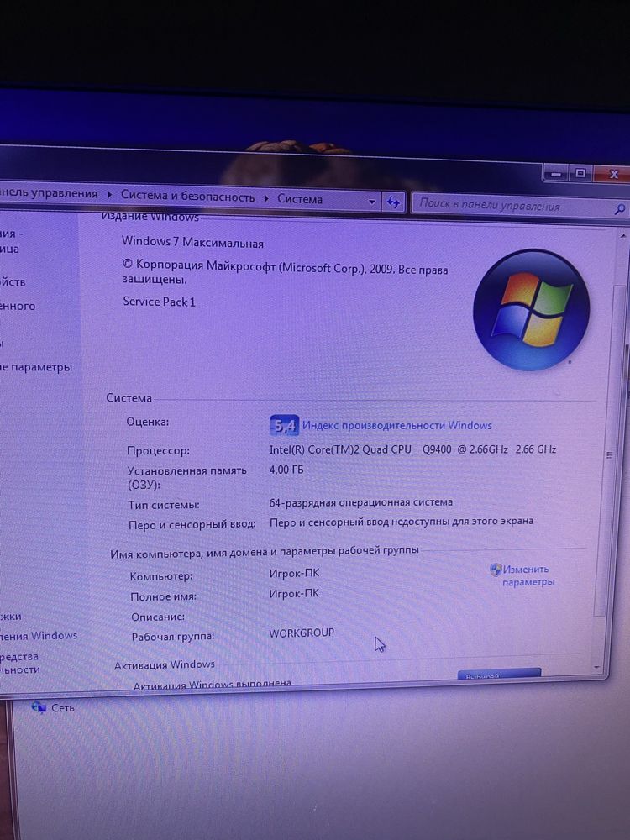The image size is (630, 840).
Task: Open the sidebar link ending in параметры
Action: (x=36, y=367)
